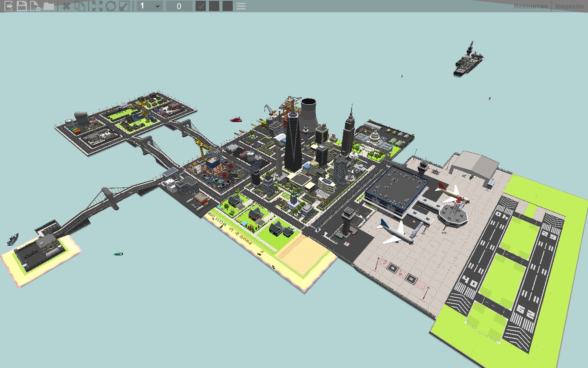This screenshot has height=368, width=588.
Task: Click the dropdown arrow beside 1
Action: coord(158,6)
